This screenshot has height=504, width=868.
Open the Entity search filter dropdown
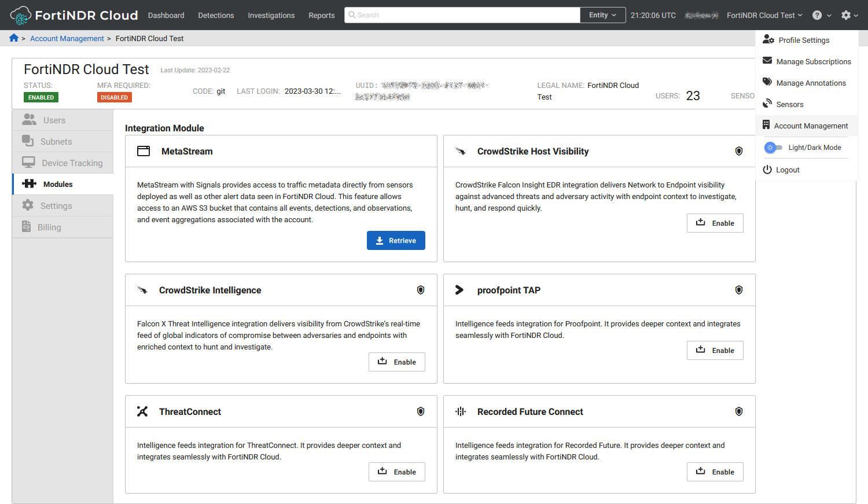pyautogui.click(x=602, y=15)
